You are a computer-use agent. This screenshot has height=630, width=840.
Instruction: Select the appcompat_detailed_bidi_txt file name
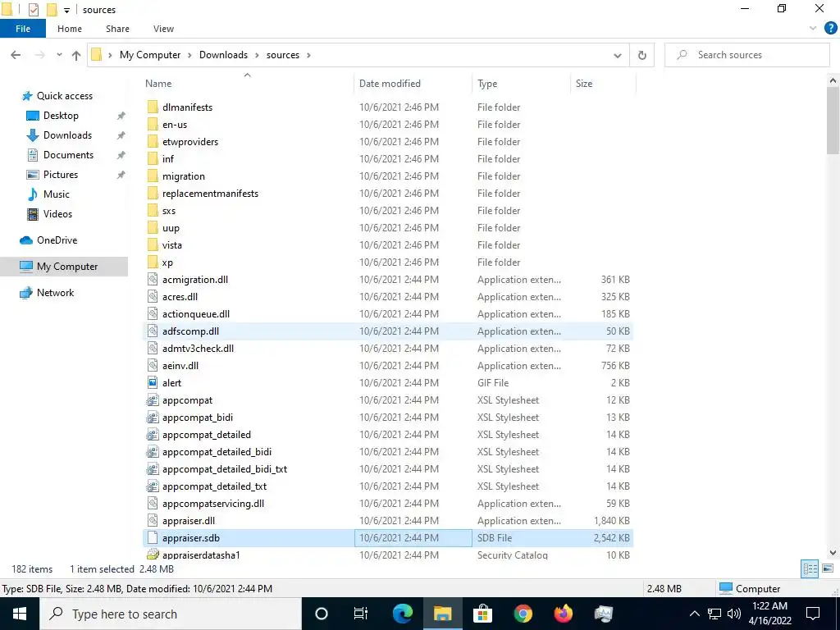tap(225, 469)
